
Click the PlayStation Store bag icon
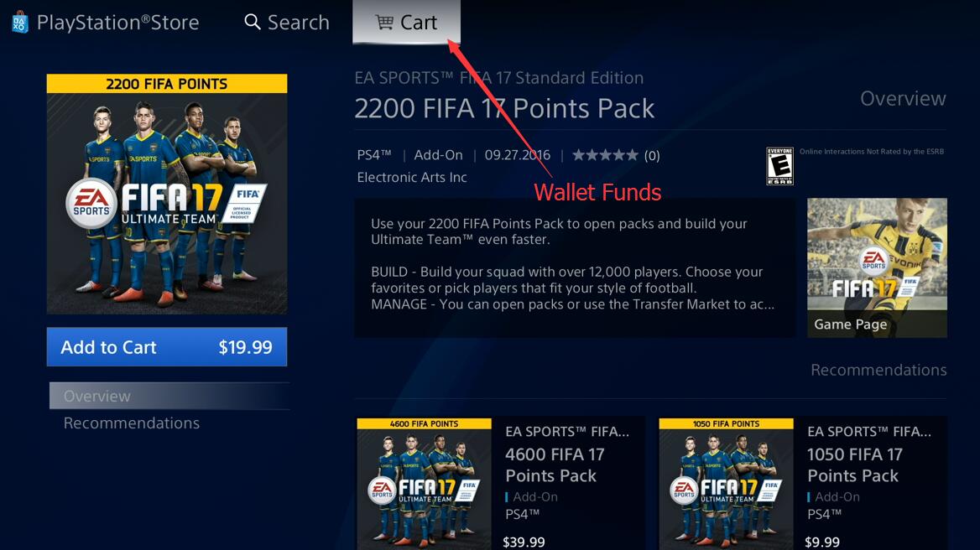click(20, 23)
